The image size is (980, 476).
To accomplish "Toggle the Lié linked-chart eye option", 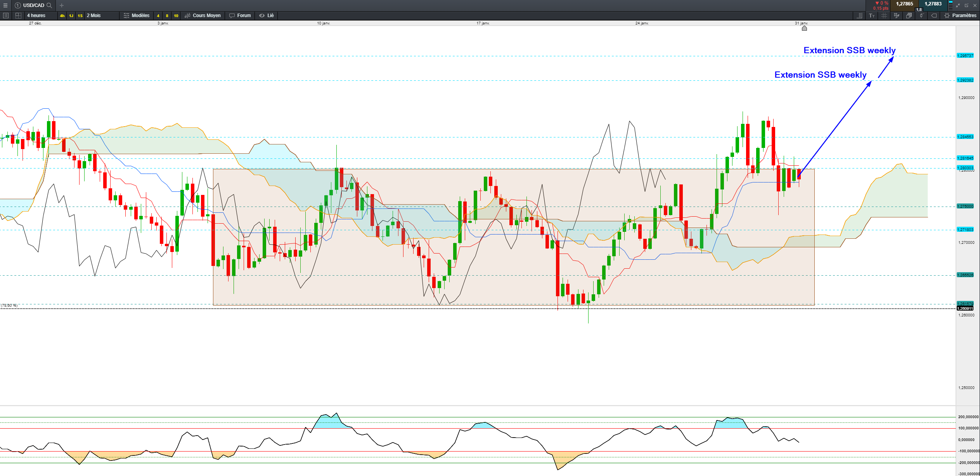I will [x=267, y=16].
